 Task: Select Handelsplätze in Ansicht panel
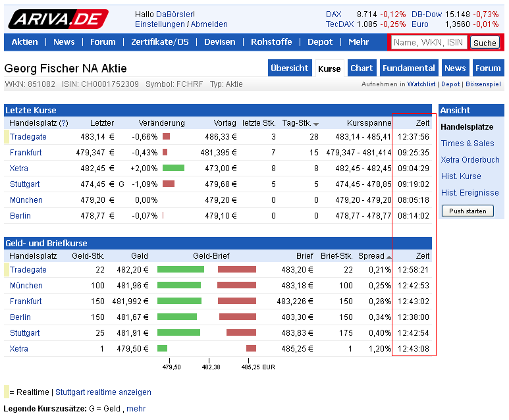(467, 127)
